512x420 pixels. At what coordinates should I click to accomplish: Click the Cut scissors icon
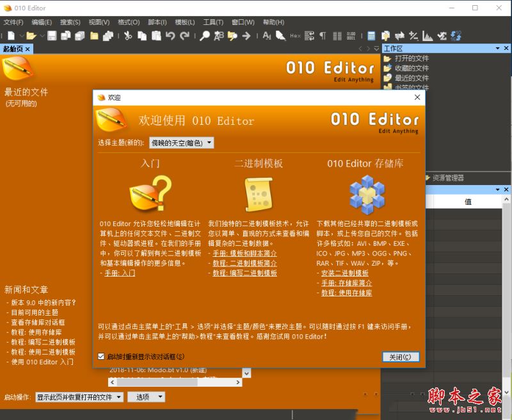coord(127,35)
